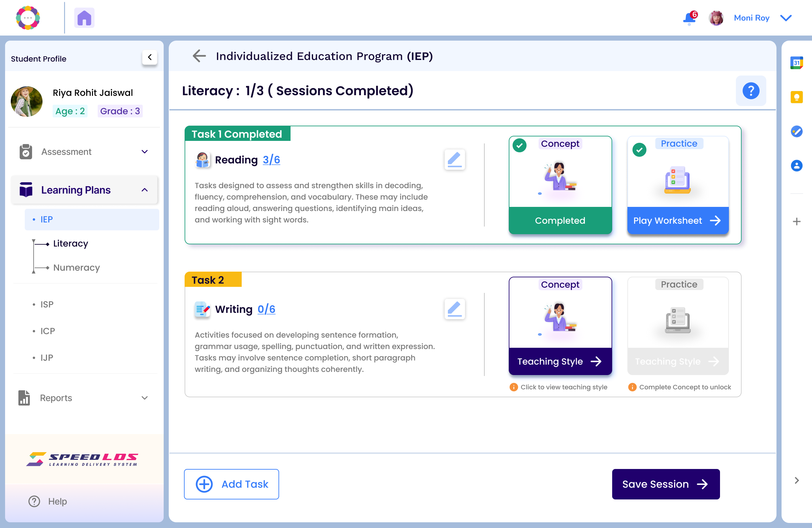This screenshot has height=528, width=812.
Task: Click the green checkmark on Concept card
Action: 520,145
